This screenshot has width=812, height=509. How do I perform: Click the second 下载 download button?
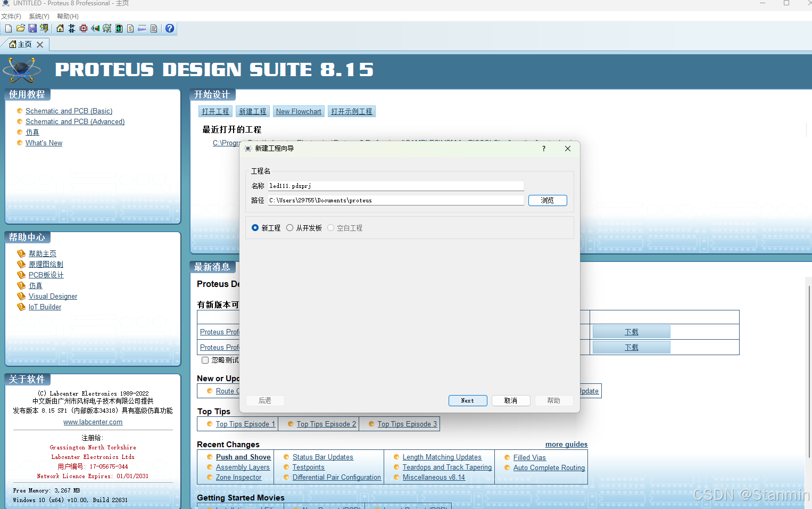pos(631,347)
